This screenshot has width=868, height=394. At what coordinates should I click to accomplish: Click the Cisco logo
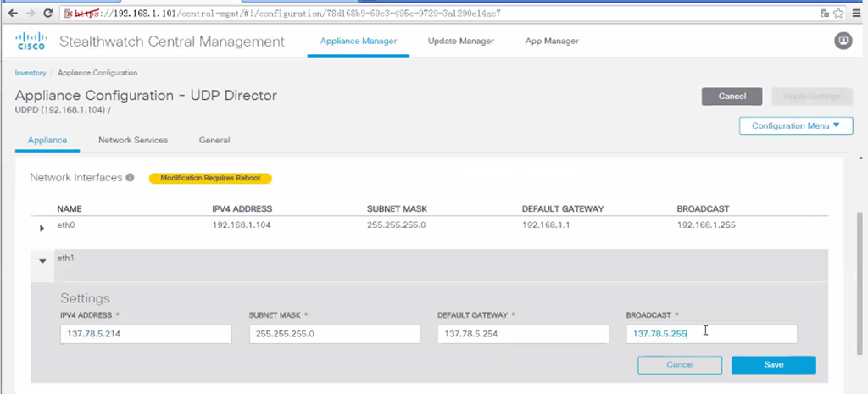[x=32, y=42]
